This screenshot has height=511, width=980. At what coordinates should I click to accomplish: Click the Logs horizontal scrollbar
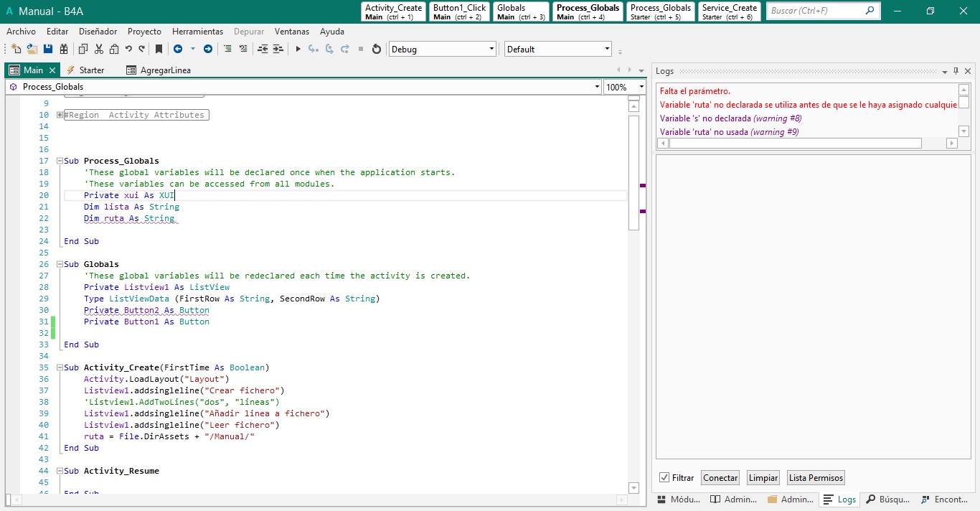point(795,144)
